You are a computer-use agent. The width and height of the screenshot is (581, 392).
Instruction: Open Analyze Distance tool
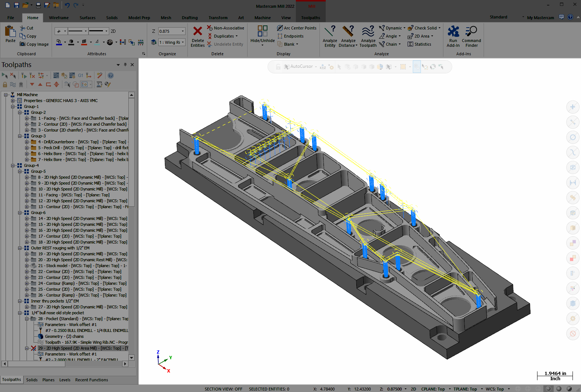[348, 36]
